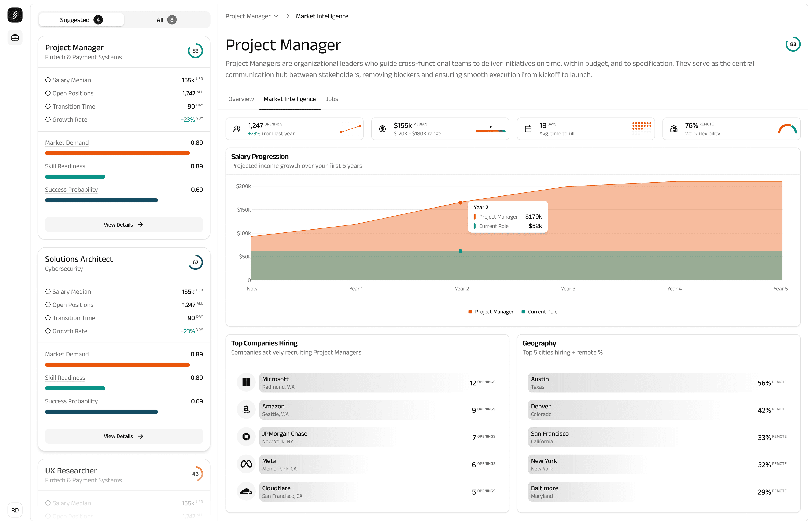The image size is (812, 525).
Task: Toggle the Current Role legend item below the chart
Action: click(x=539, y=311)
